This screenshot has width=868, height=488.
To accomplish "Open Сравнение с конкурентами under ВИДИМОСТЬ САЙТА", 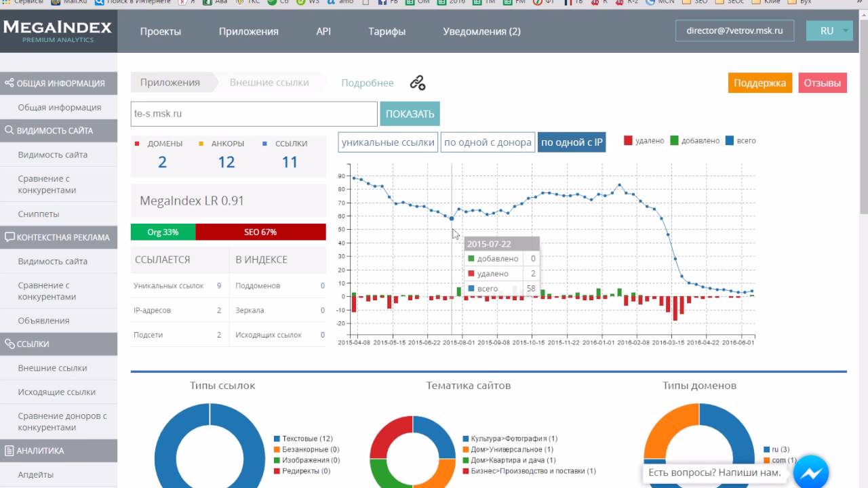I will (x=47, y=184).
